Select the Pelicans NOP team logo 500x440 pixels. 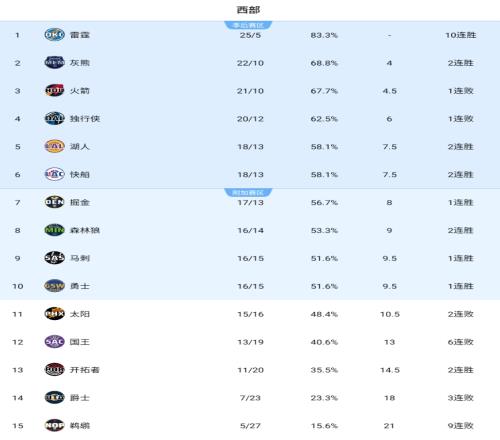(x=54, y=426)
